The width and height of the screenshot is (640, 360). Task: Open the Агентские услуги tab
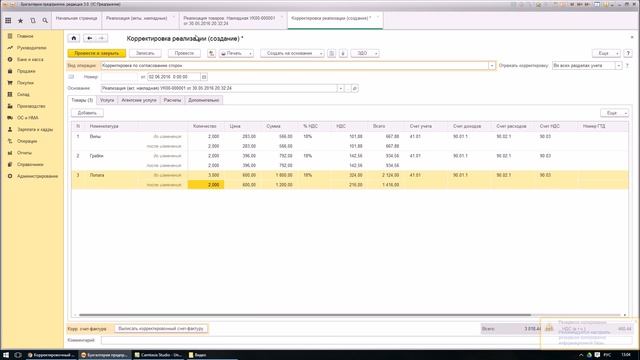(x=139, y=100)
